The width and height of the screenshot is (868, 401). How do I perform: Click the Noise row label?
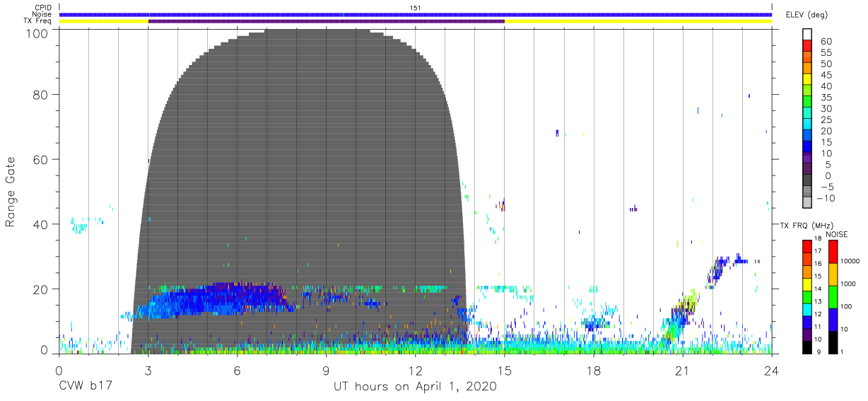click(42, 14)
